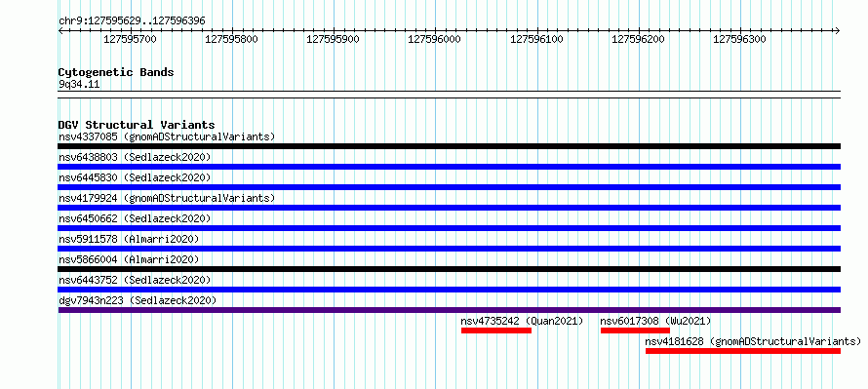Click the chr9:127595629..127596396 region label
The image size is (868, 389).
pyautogui.click(x=132, y=20)
